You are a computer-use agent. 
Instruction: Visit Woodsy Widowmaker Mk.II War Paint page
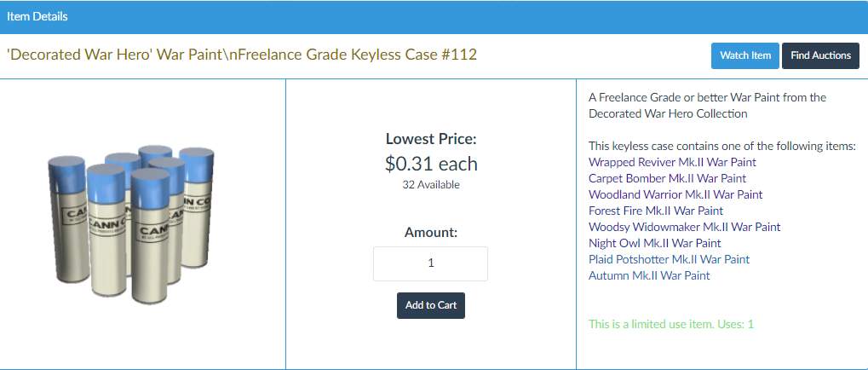684,227
